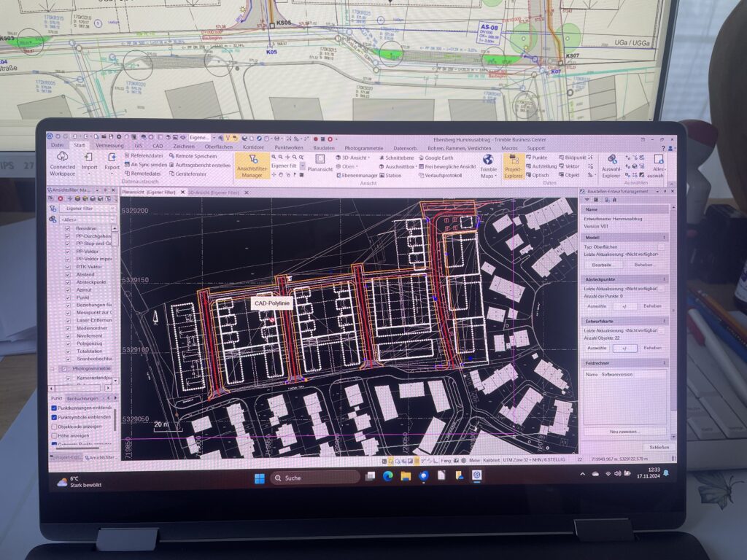Collapse the Absteckpunkte section
Screen dimensions: 747x560
[x=664, y=279]
